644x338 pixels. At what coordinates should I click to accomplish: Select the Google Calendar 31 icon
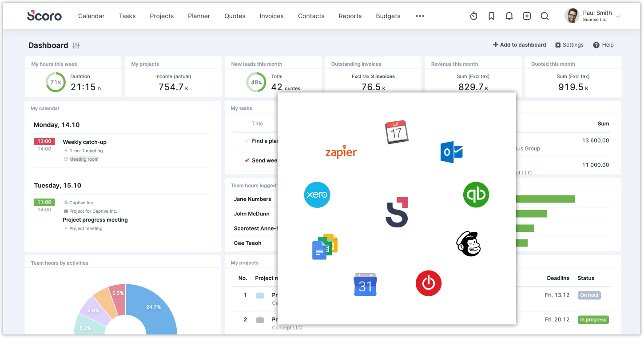(x=365, y=285)
